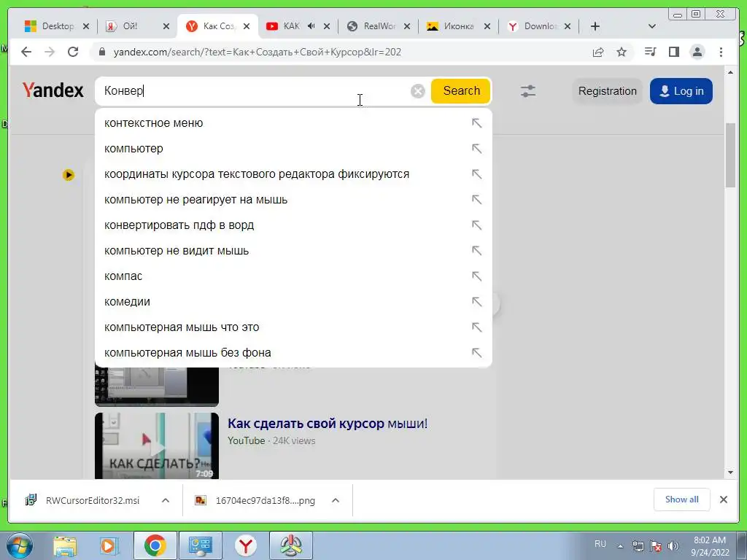
Task: Expand 16704ec97da13f8 png download options
Action: pos(336,500)
